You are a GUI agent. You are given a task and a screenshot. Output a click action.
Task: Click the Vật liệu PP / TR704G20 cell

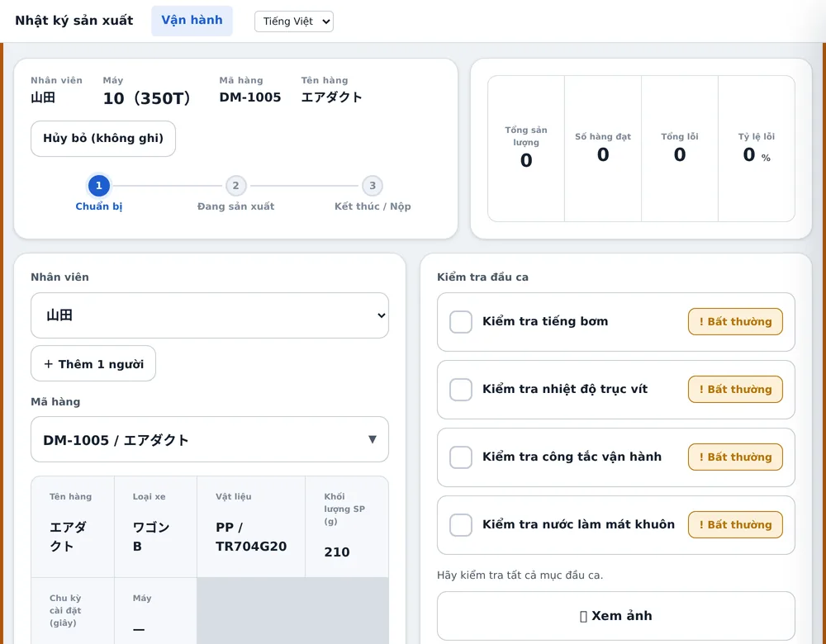251,527
